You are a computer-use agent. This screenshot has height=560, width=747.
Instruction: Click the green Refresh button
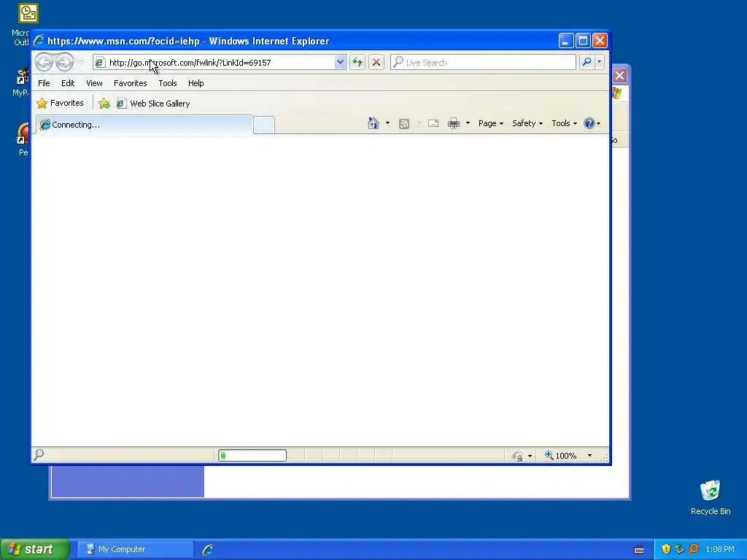click(357, 63)
